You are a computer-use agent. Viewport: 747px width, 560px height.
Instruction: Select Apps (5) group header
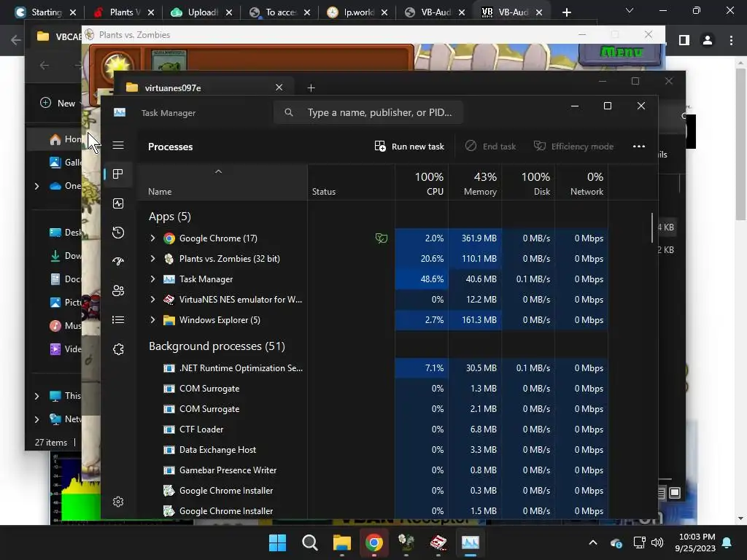[x=169, y=217]
